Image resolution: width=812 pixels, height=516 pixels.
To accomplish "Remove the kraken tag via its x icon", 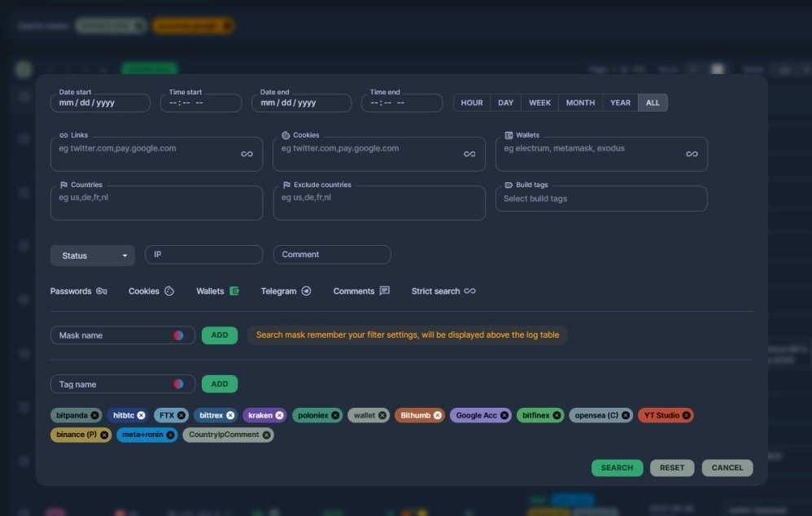I will point(280,415).
